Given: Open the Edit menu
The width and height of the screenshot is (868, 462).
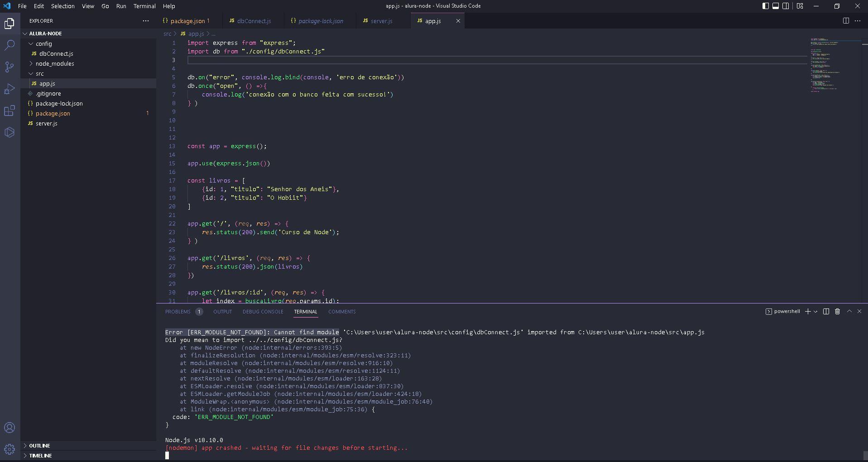Looking at the screenshot, I should (39, 6).
